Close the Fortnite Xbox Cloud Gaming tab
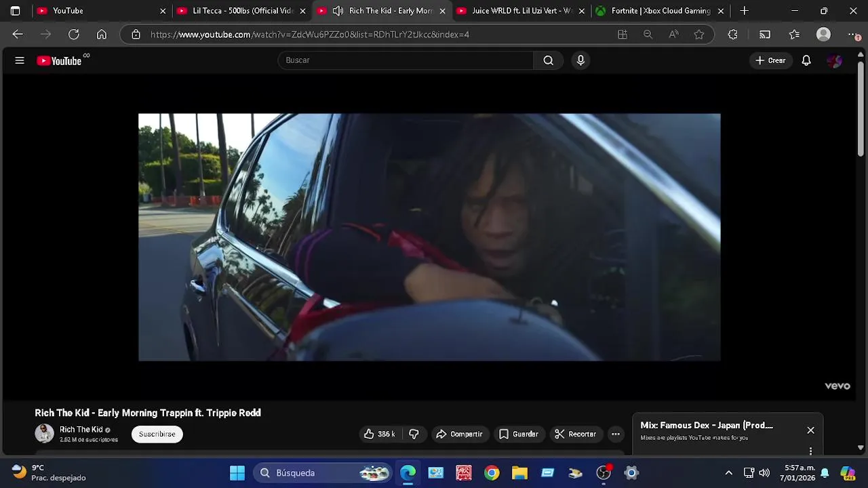868x488 pixels. tap(721, 11)
